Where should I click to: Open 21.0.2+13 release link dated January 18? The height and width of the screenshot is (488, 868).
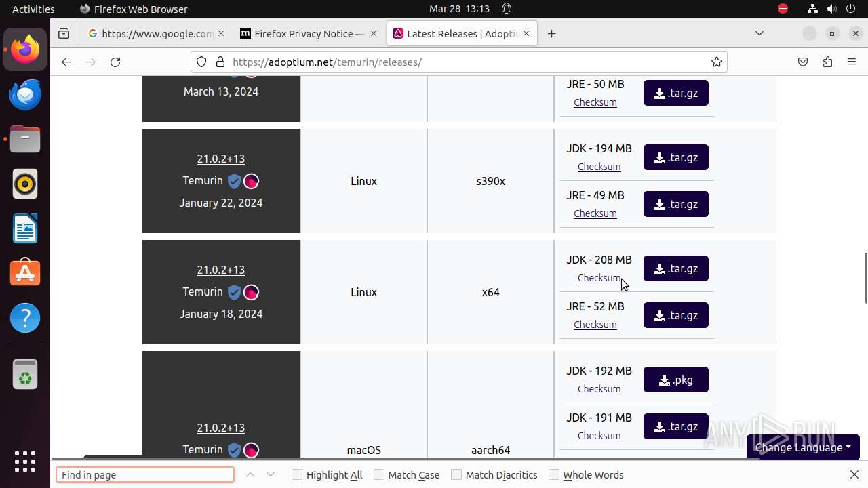(220, 270)
